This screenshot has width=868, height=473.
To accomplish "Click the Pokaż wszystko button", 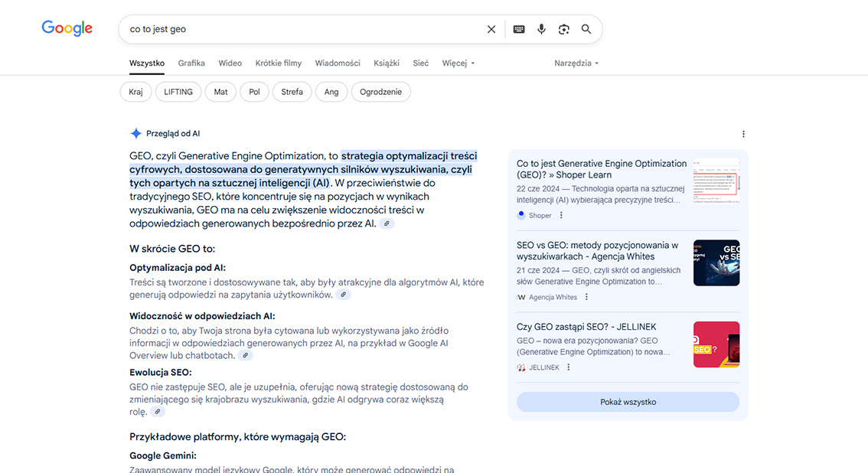I will (x=628, y=402).
